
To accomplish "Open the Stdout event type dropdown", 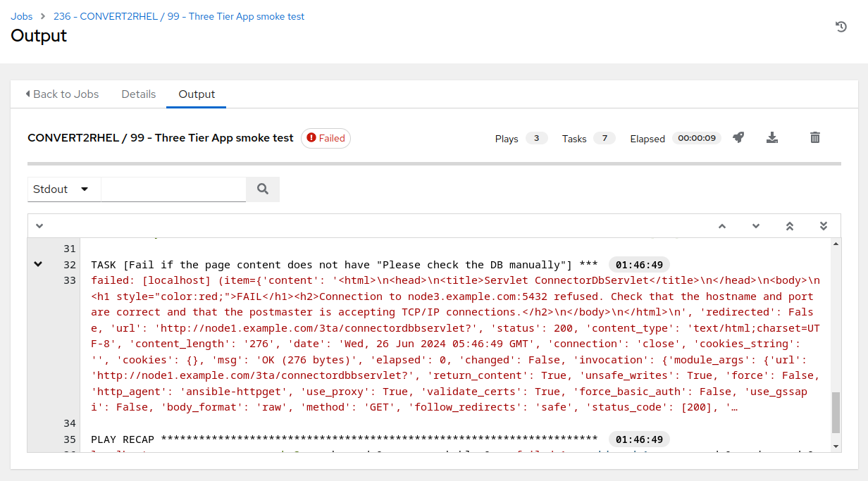I will tap(64, 189).
